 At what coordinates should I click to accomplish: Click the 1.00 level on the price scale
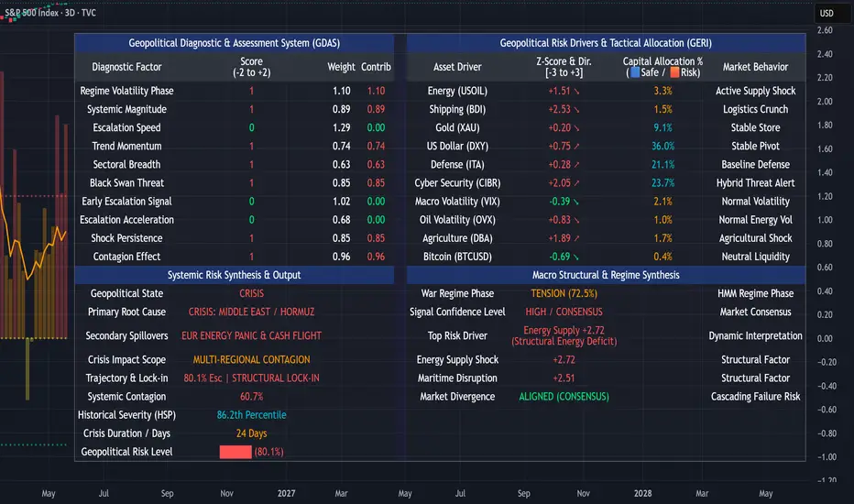[x=825, y=220]
